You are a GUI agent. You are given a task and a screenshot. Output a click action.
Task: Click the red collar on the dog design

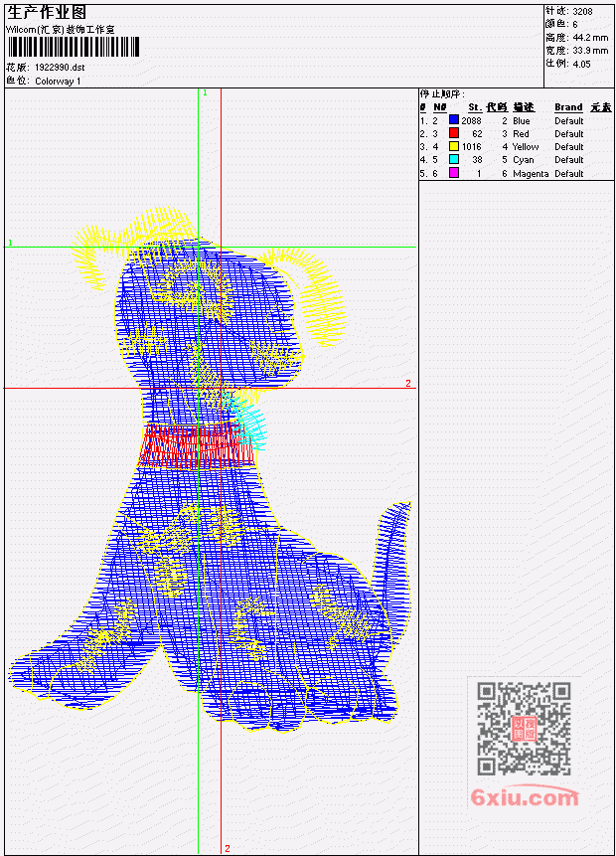(x=197, y=445)
